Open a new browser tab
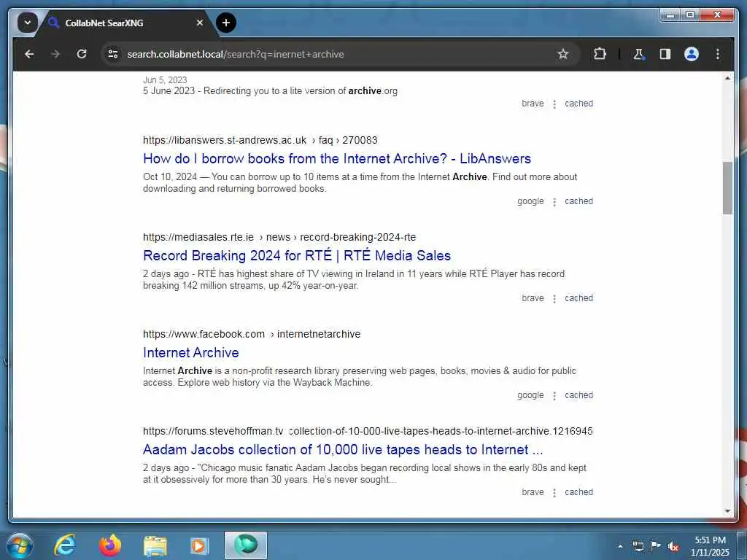Screen dimensions: 747x560 click(x=226, y=23)
